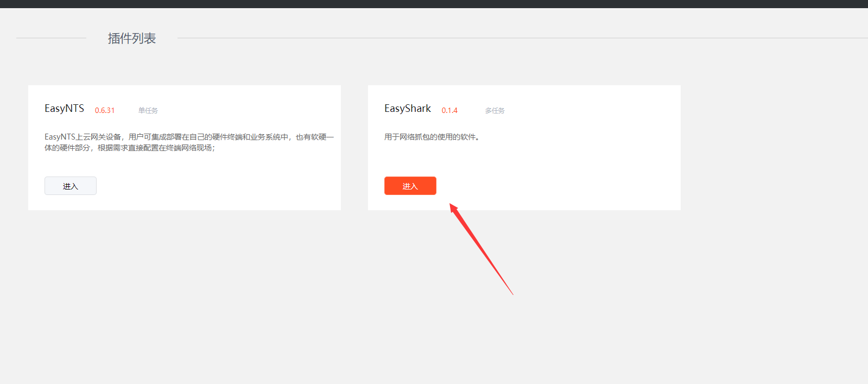
Task: Click the dark bar at top
Action: click(434, 4)
